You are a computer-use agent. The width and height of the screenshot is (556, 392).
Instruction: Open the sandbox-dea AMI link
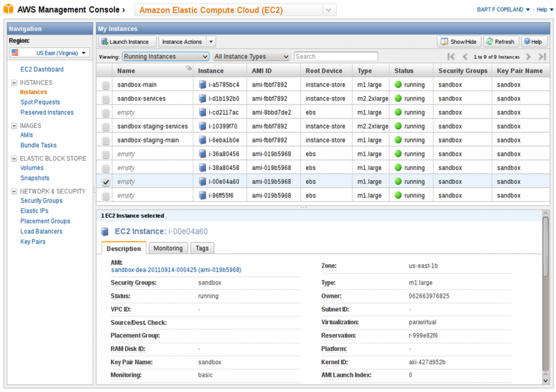(x=176, y=270)
